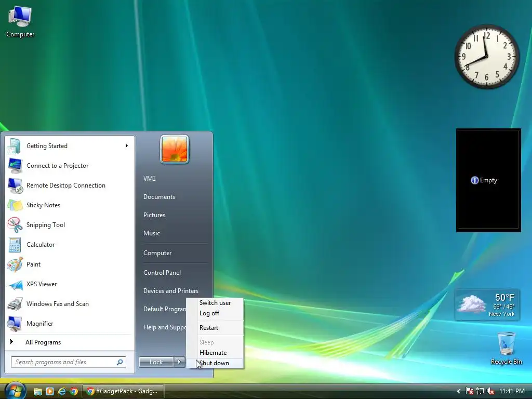
Task: Click the 11:41 PM taskbar clock
Action: (512, 391)
